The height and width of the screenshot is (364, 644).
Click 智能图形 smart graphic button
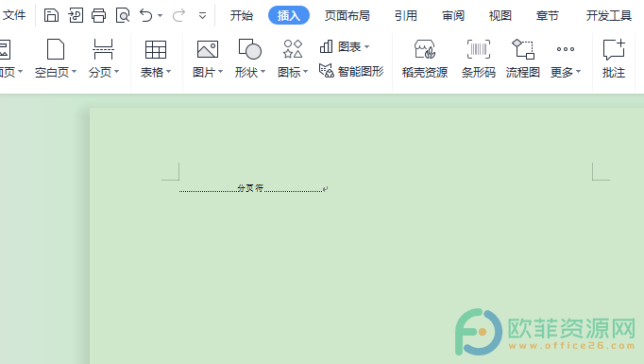(351, 71)
